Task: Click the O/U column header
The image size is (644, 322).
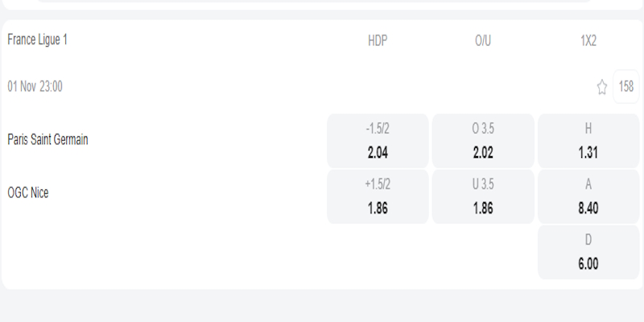Action: [x=483, y=40]
